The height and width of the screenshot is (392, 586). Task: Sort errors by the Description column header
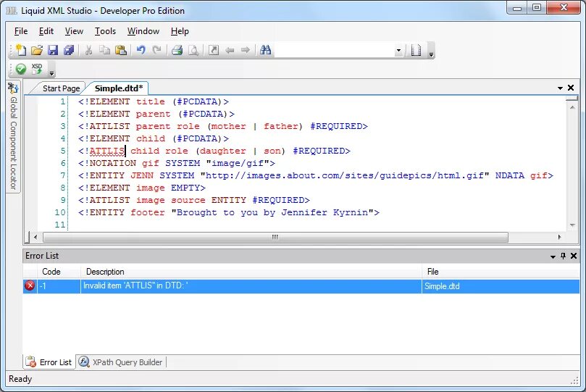251,272
